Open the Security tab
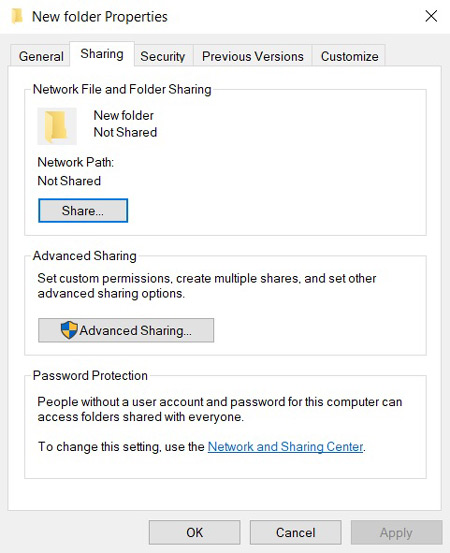Screen dimensions: 450x553 pyautogui.click(x=163, y=56)
